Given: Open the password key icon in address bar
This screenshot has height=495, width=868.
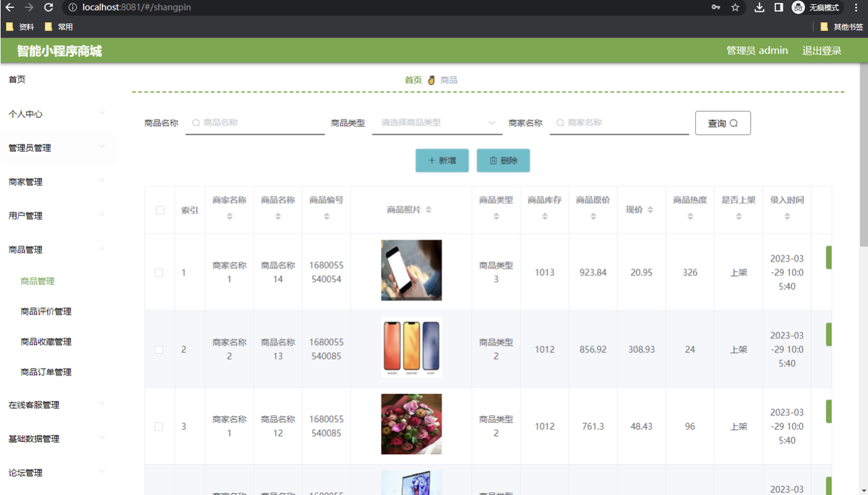Looking at the screenshot, I should pos(716,7).
